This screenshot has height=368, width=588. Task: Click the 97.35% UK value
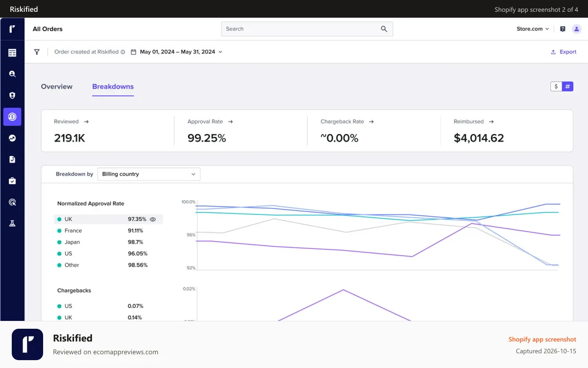pyautogui.click(x=137, y=219)
